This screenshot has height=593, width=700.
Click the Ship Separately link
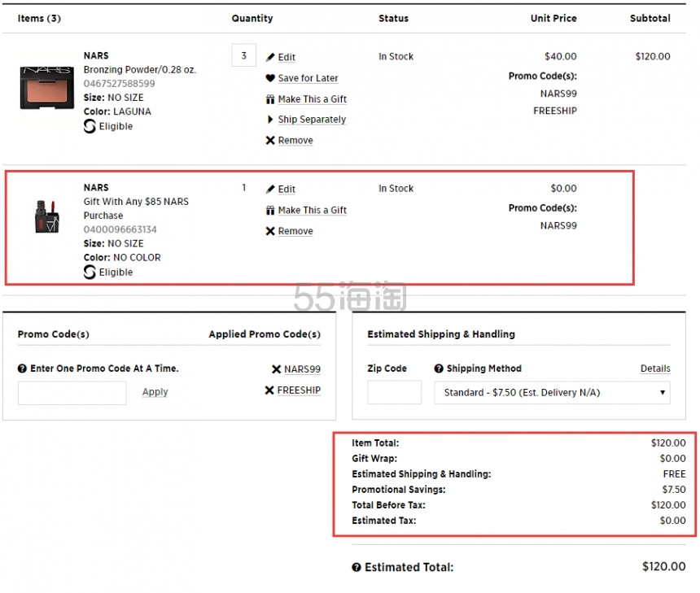[x=312, y=120]
